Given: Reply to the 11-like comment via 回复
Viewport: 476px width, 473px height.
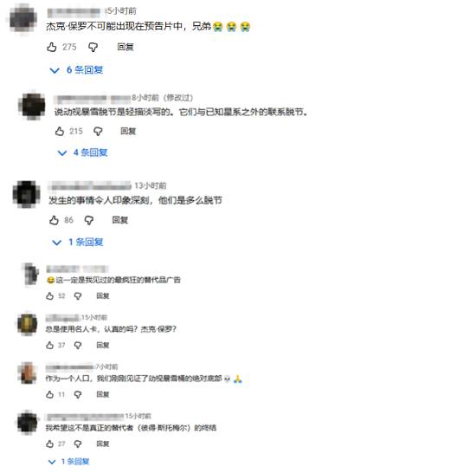Looking at the screenshot, I should tap(103, 394).
